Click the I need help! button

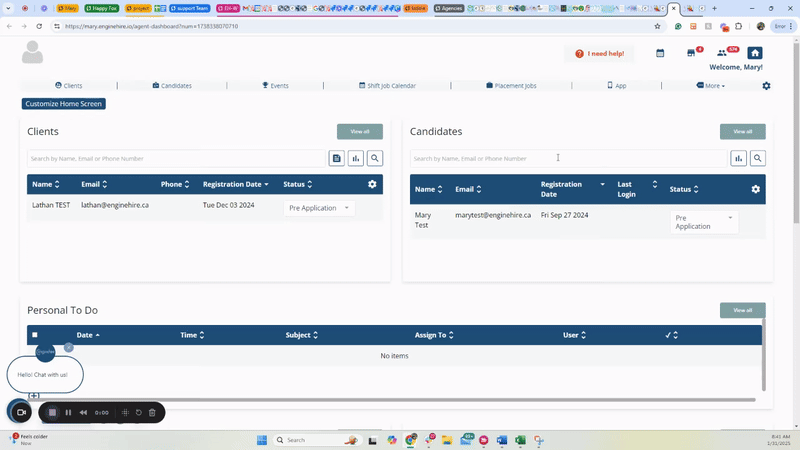(599, 54)
